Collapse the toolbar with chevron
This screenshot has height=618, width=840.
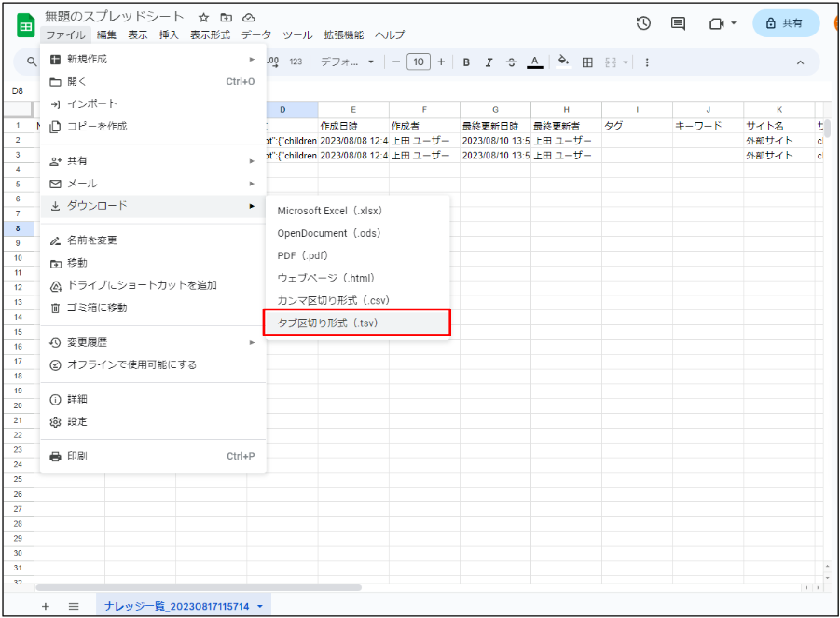tap(800, 62)
